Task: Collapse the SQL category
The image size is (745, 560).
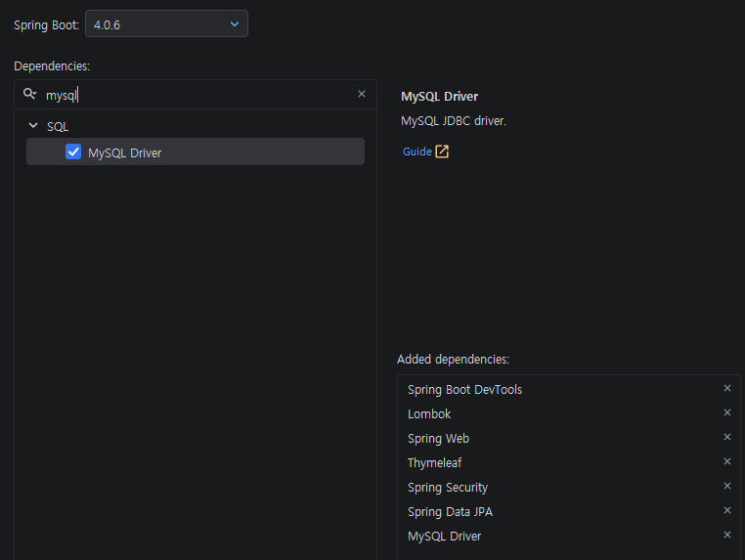Action: pyautogui.click(x=33, y=126)
